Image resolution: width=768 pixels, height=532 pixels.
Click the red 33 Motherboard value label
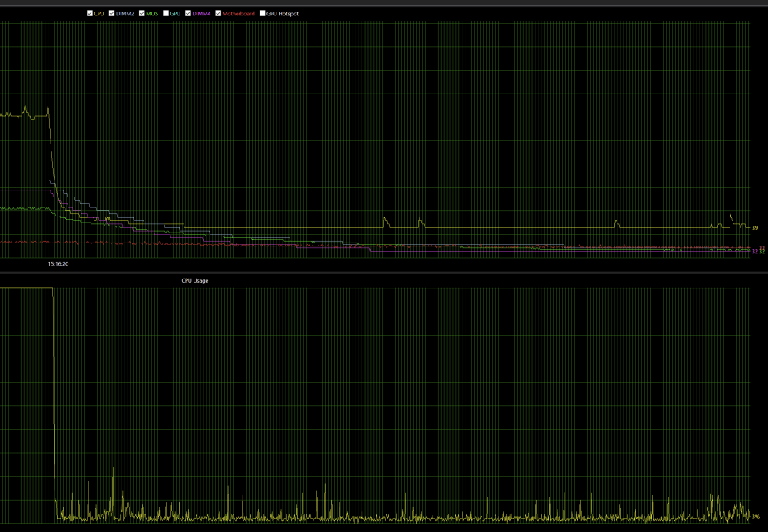[x=761, y=247]
